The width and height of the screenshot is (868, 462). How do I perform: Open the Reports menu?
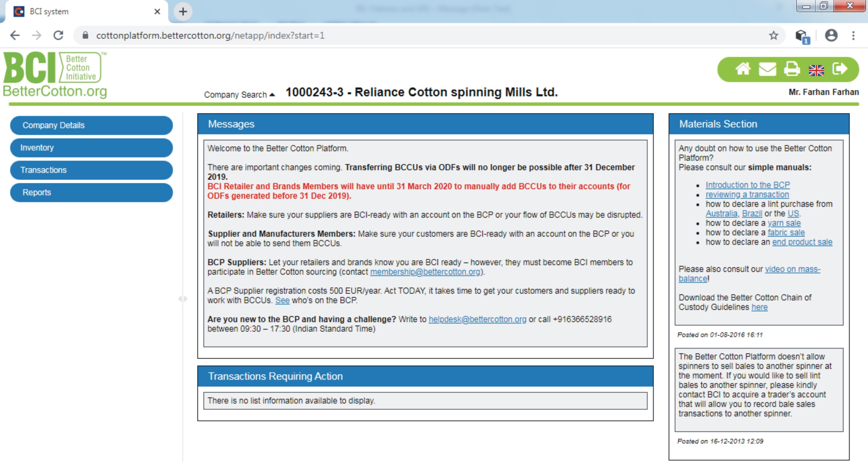(91, 192)
